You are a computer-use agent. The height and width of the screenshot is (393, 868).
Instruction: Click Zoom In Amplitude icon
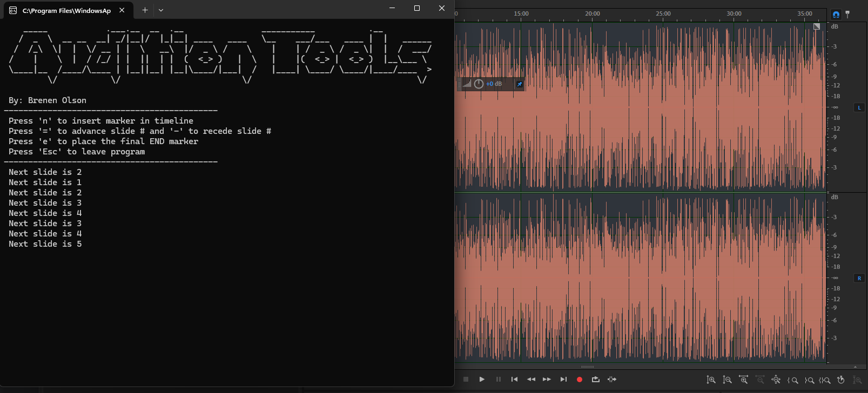point(711,380)
